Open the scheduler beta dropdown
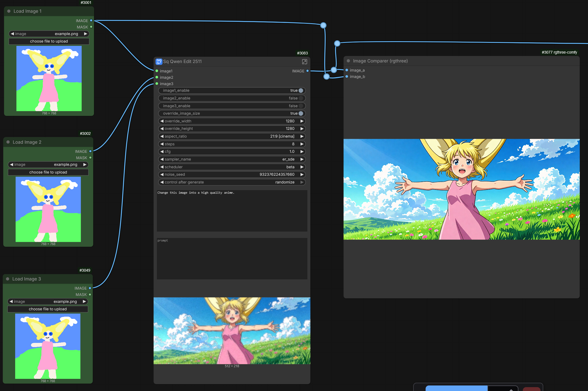The width and height of the screenshot is (588, 391). pyautogui.click(x=231, y=167)
